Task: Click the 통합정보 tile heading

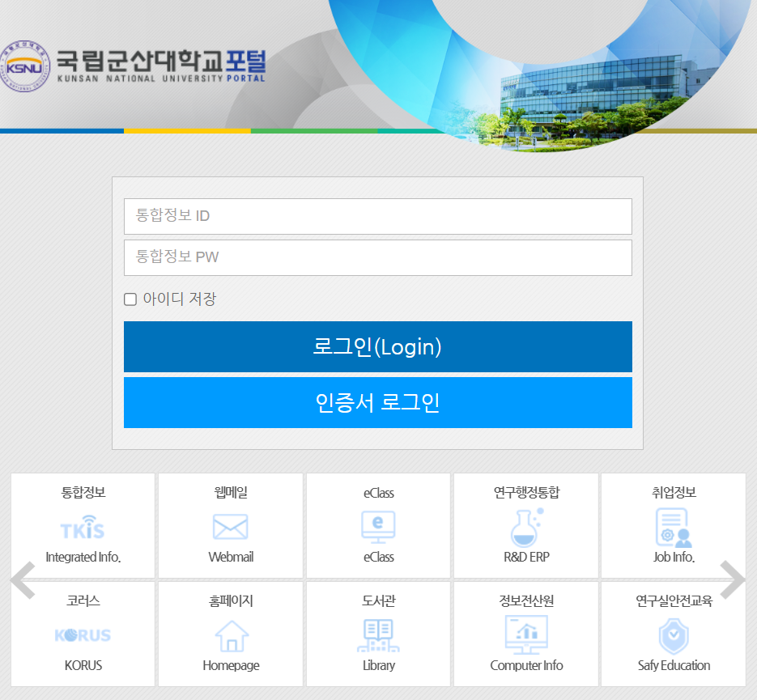Action: 83,493
